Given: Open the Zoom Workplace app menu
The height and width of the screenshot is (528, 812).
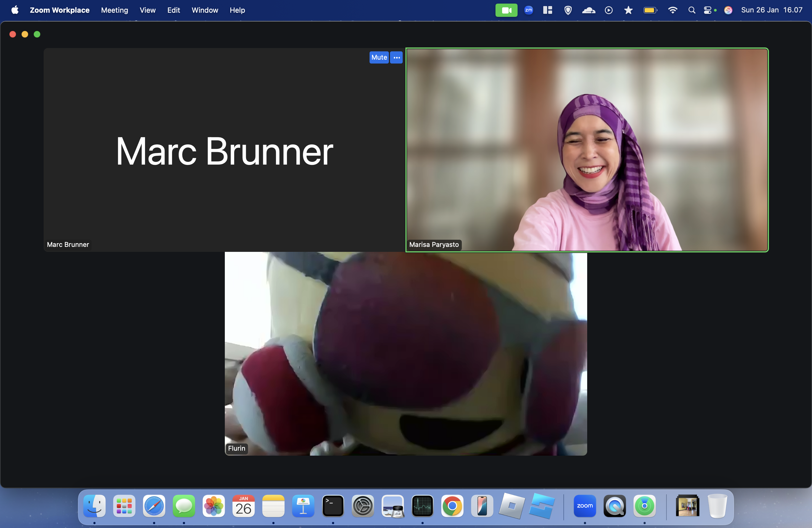Looking at the screenshot, I should coord(60,10).
